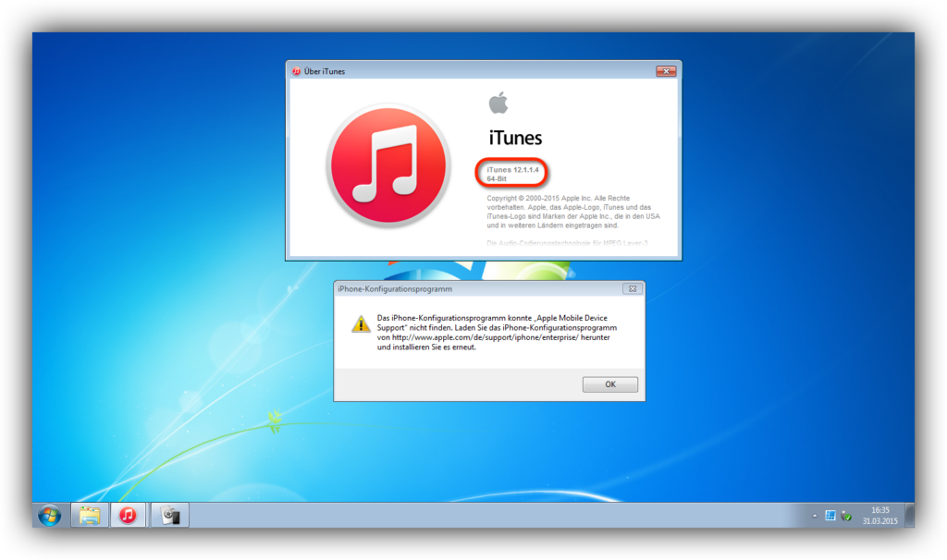947x560 pixels.
Task: Show hidden tray icons arrow
Action: click(x=815, y=516)
